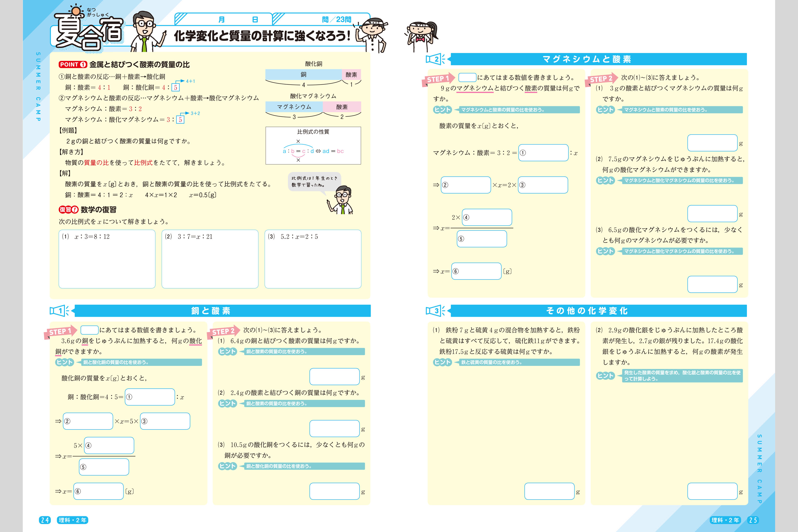Click the heading 化学変化と質量の計算に強くなろう!
The height and width of the screenshot is (532, 798).
click(262, 36)
